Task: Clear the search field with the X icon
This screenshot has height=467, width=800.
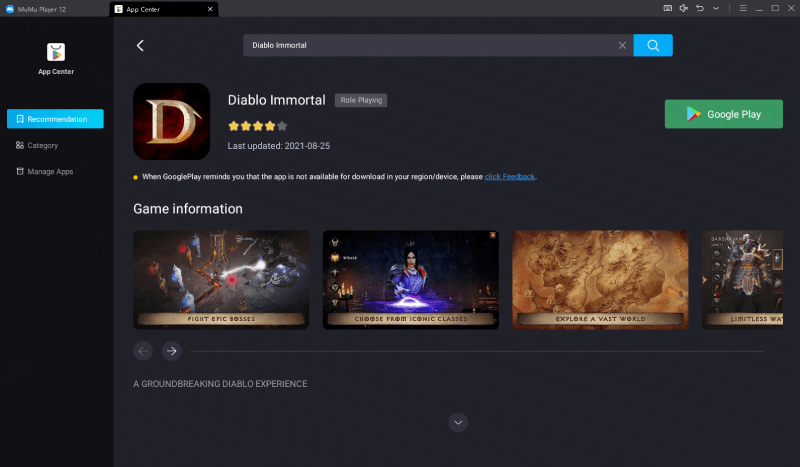Action: (x=622, y=45)
